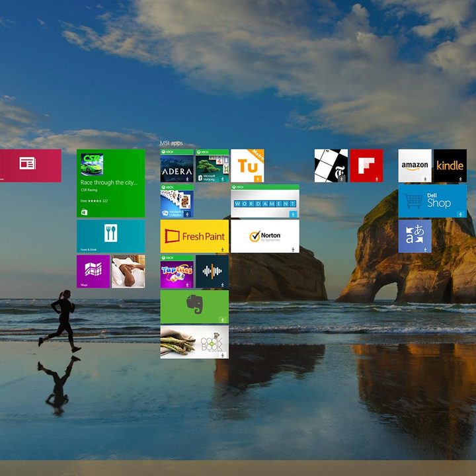Screen dimensions: 476x476
Task: Open the CSR Racing Store tile
Action: coord(111,183)
